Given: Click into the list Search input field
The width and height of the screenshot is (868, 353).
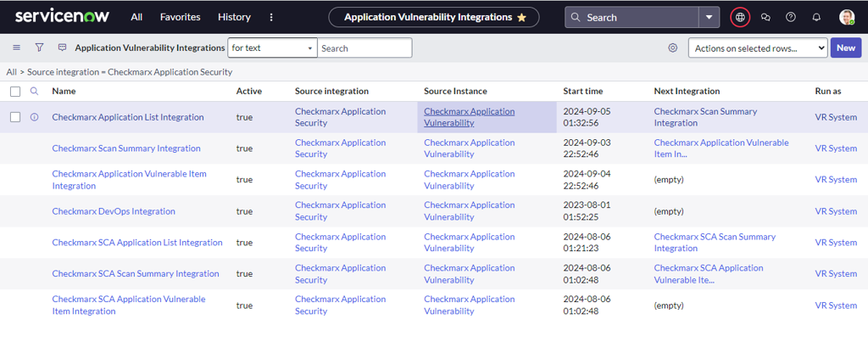Looking at the screenshot, I should click(365, 48).
